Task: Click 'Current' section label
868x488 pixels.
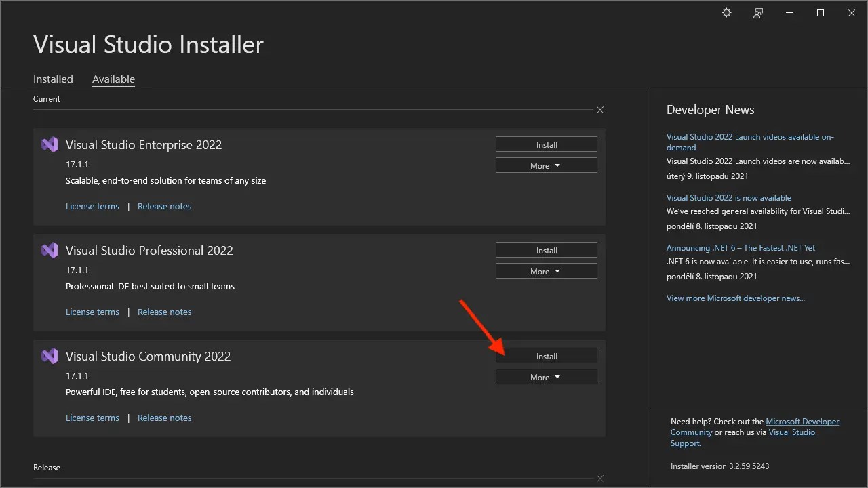Action: click(47, 98)
